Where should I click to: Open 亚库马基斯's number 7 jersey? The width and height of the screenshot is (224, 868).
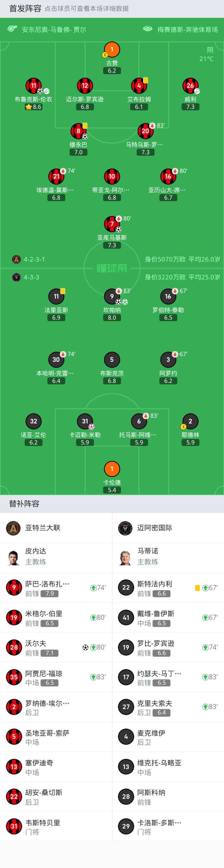point(112,224)
